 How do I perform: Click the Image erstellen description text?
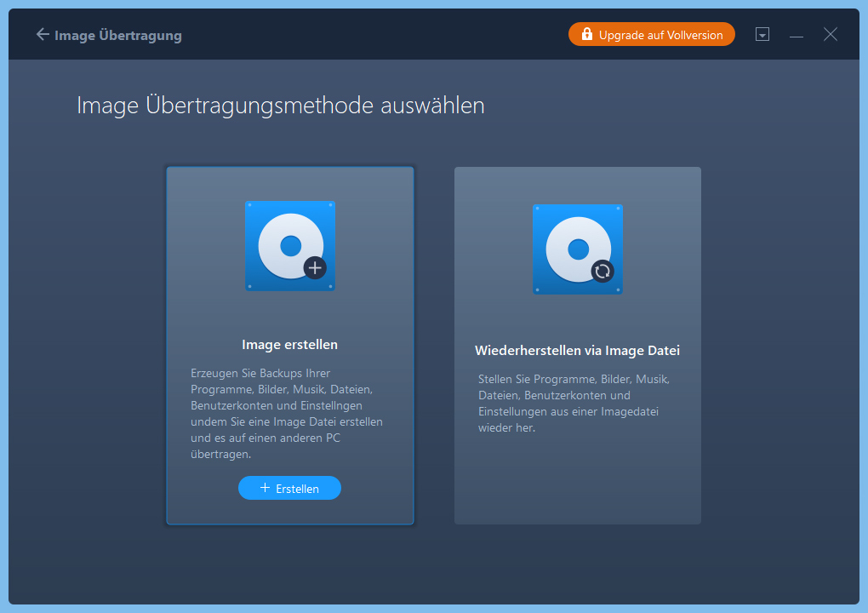click(x=288, y=414)
